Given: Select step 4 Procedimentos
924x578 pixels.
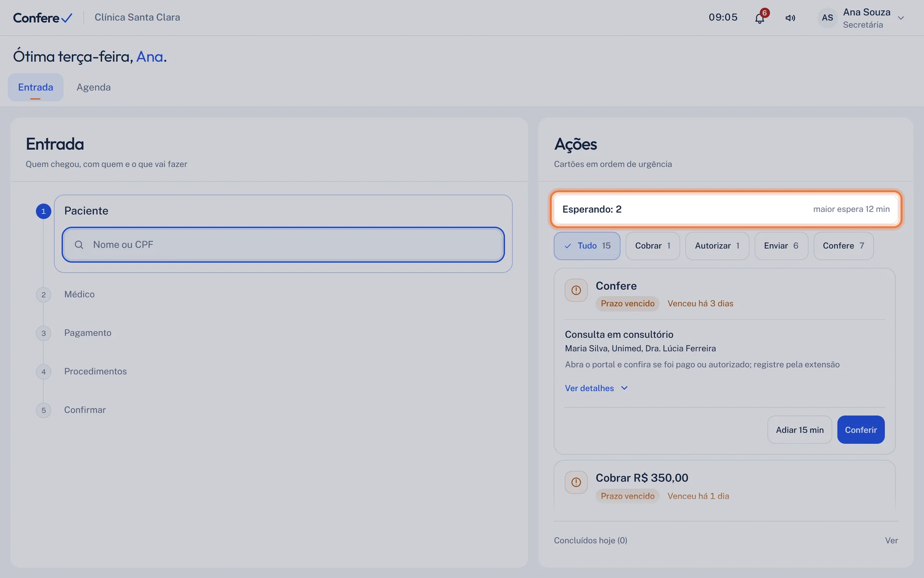Looking at the screenshot, I should click(95, 371).
